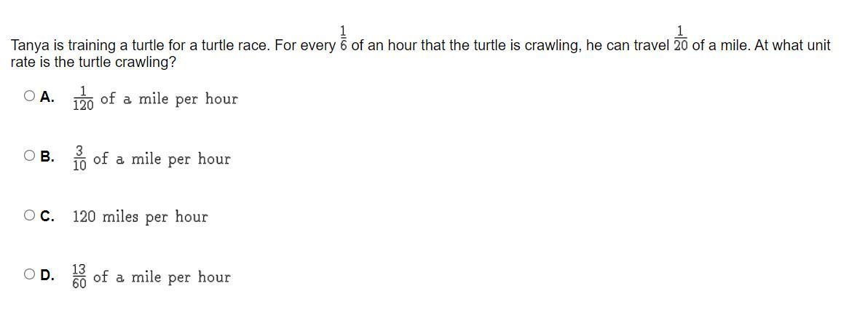This screenshot has width=868, height=318.
Task: Click the 1/20 fraction in the question
Action: (x=681, y=39)
